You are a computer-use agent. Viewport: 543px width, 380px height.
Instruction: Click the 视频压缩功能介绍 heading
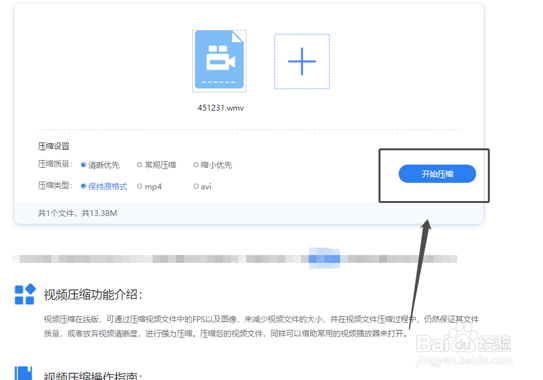tap(93, 295)
